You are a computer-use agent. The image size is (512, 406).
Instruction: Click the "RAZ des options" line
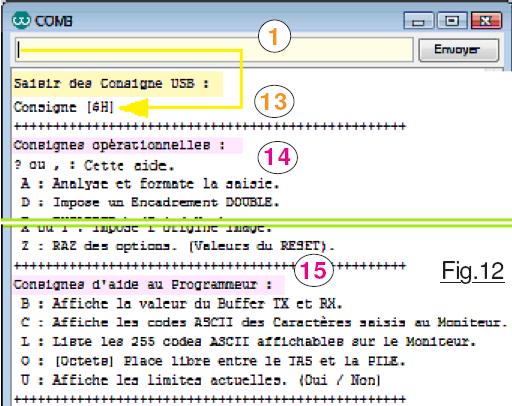[178, 246]
